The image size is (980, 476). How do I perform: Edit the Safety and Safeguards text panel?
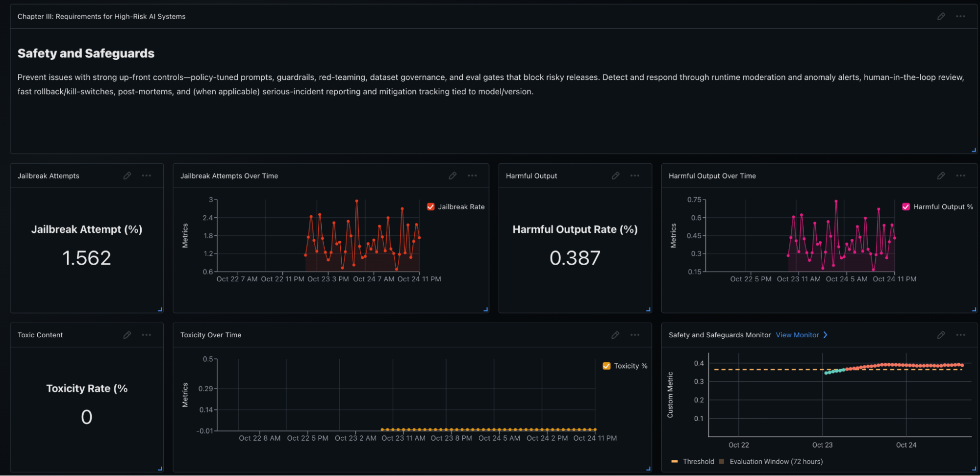coord(941,17)
